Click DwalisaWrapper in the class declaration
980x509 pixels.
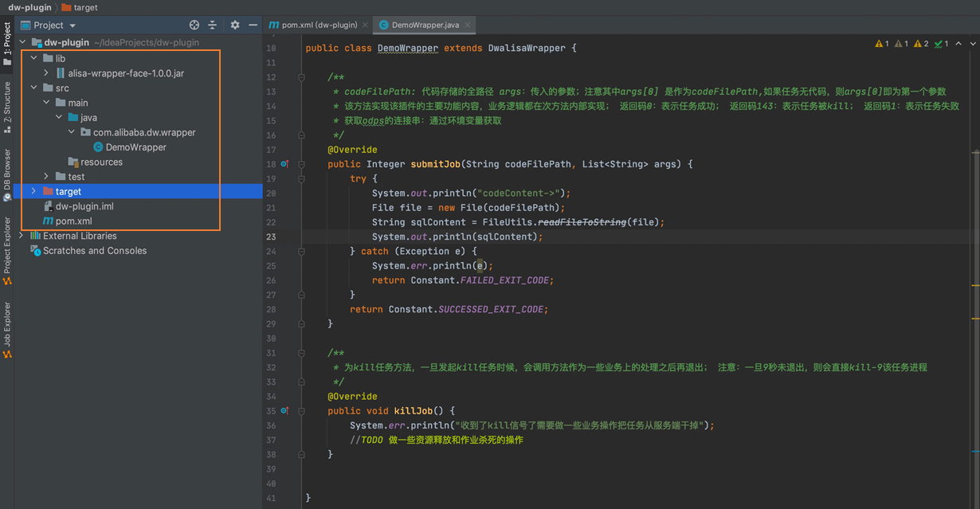pos(525,48)
